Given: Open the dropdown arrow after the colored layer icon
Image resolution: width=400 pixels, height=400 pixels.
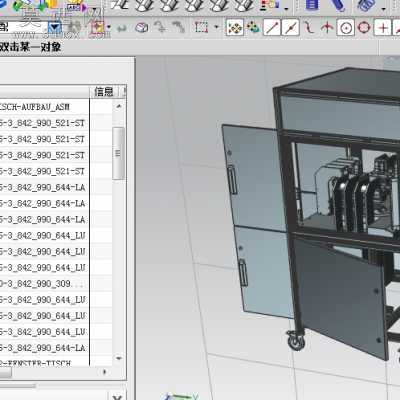Looking at the screenshot, I should tap(287, 8).
